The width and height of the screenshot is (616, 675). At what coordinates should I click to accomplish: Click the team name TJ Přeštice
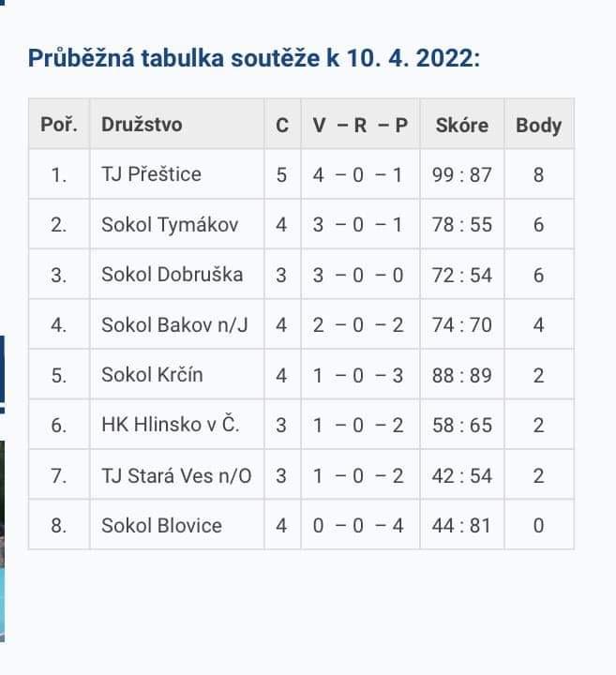click(x=151, y=174)
